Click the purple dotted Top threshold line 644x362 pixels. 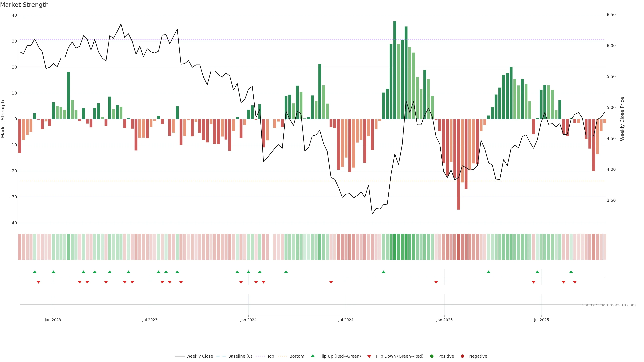click(250, 39)
